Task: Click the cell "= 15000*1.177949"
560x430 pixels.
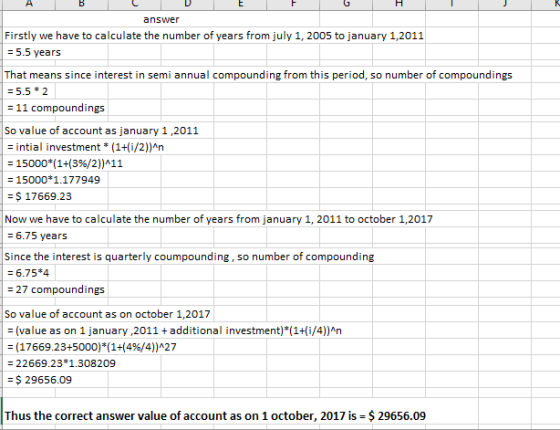Action: point(54,180)
